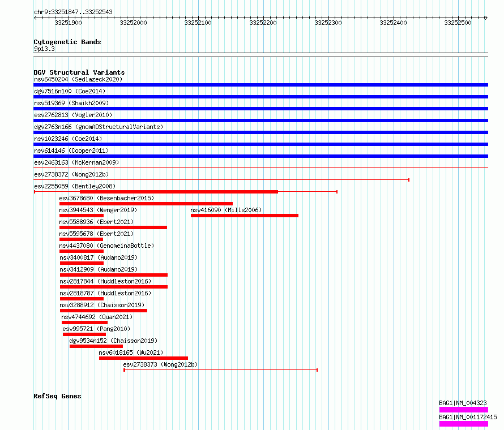Click nsv2817844 (Huddleston2016) label
Image resolution: width=504 pixels, height=430 pixels.
(x=105, y=281)
